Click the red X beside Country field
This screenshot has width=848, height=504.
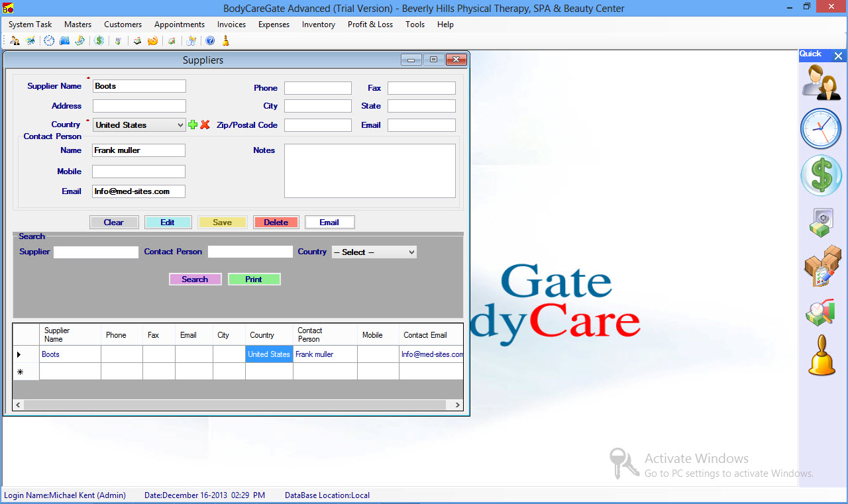click(205, 125)
